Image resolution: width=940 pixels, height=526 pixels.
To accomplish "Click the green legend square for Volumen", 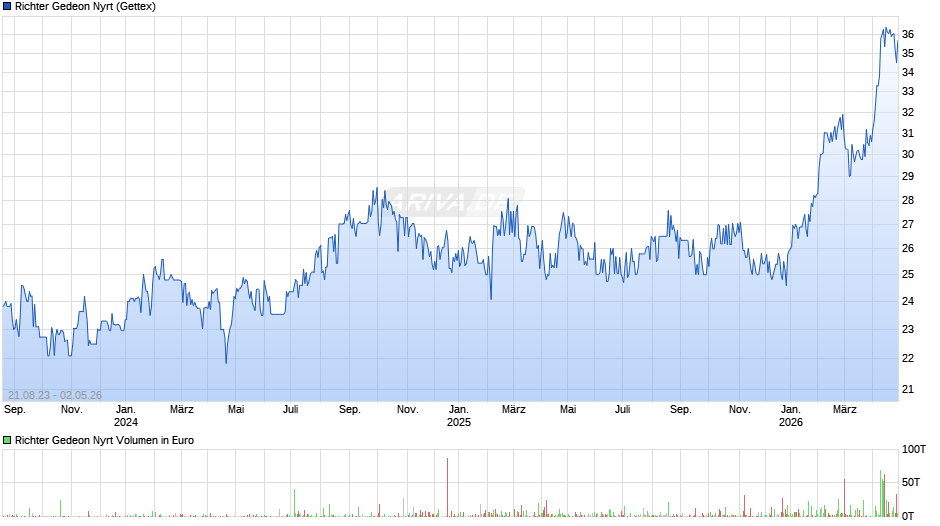I will tap(7, 440).
